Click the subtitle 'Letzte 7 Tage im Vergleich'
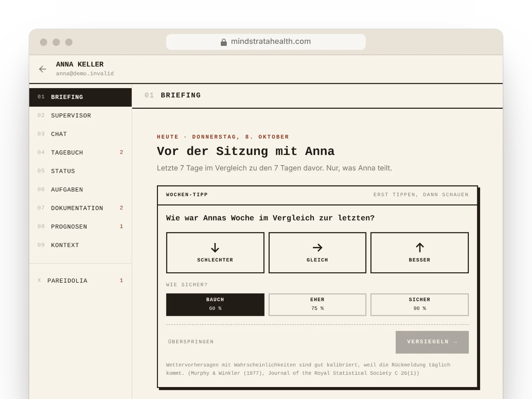This screenshot has height=399, width=532. coord(274,168)
